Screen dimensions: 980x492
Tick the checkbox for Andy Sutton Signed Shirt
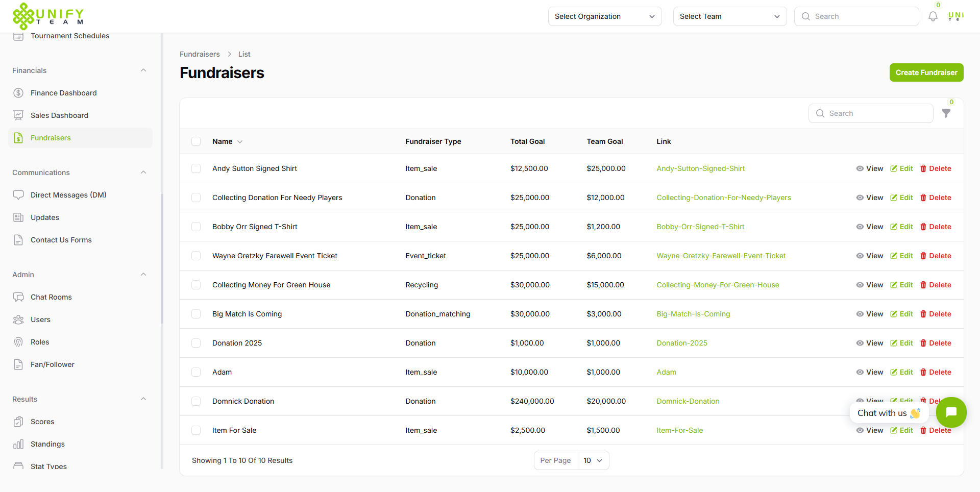tap(196, 168)
